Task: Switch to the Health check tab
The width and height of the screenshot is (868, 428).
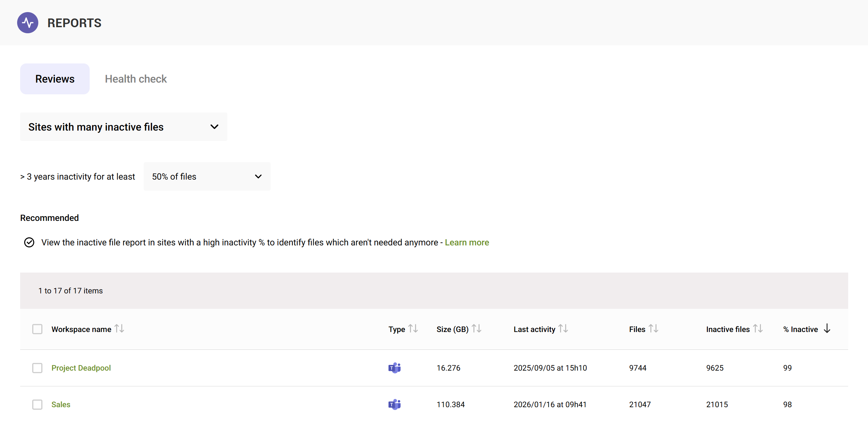Action: pyautogui.click(x=135, y=79)
